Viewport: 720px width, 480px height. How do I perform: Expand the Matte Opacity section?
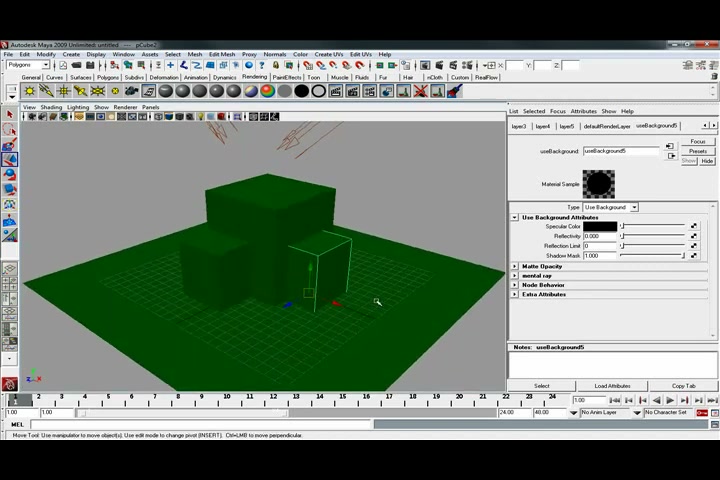coord(515,266)
